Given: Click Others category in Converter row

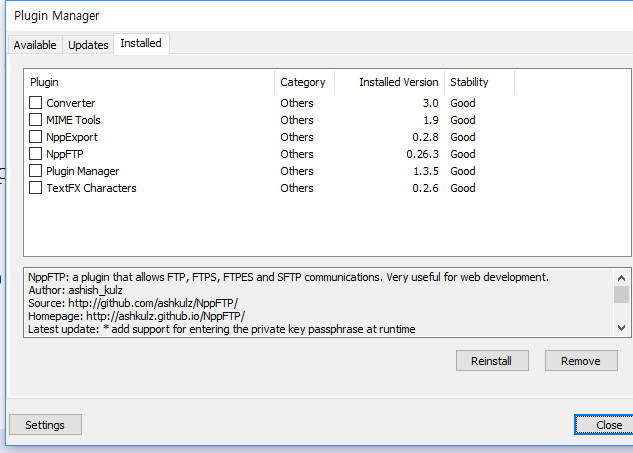Looking at the screenshot, I should [297, 103].
